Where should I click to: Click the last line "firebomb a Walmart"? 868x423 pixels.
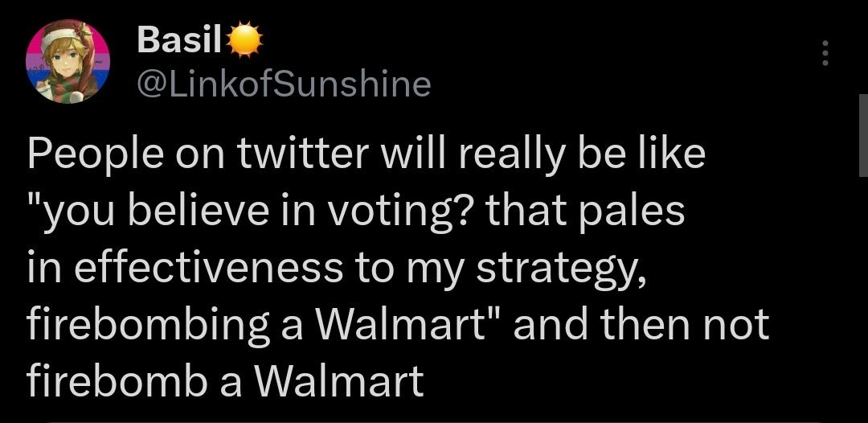click(225, 381)
